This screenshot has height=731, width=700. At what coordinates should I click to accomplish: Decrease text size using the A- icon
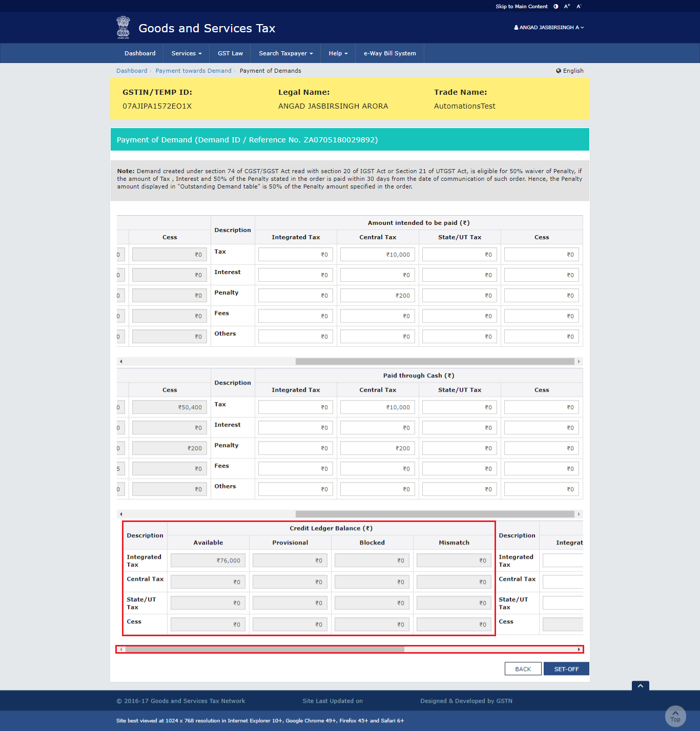(579, 6)
